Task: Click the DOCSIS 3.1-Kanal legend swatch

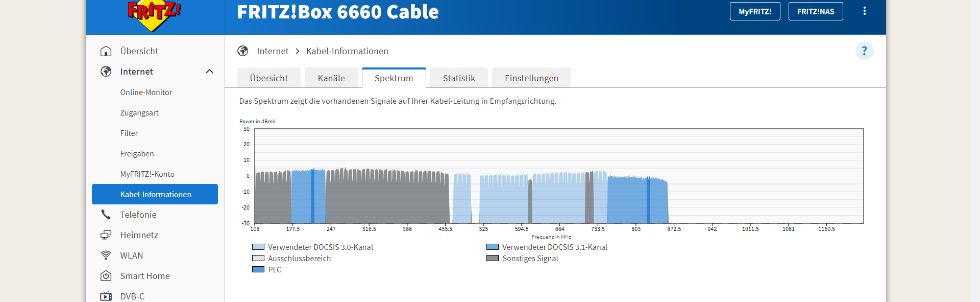Action: pyautogui.click(x=493, y=247)
